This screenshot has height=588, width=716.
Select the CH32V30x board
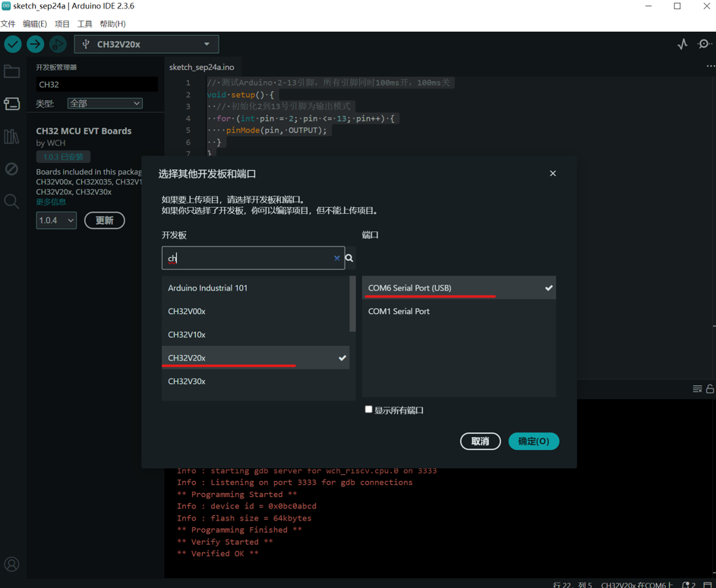pos(187,381)
